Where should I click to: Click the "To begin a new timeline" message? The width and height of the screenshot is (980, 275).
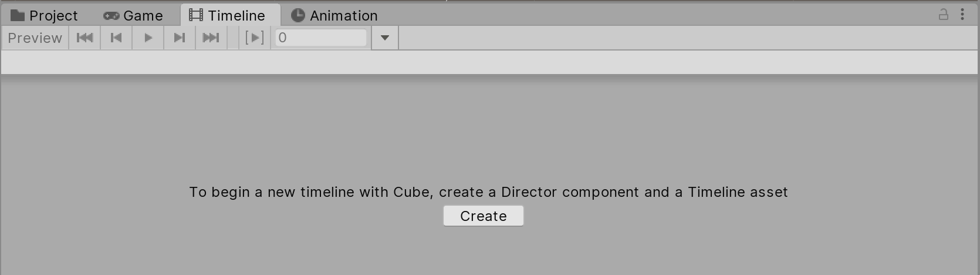click(488, 192)
